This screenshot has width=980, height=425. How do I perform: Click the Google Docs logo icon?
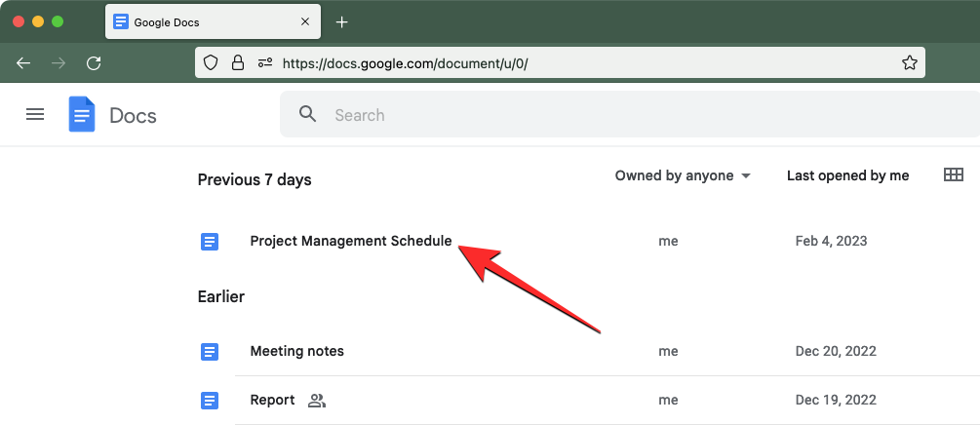(x=82, y=115)
